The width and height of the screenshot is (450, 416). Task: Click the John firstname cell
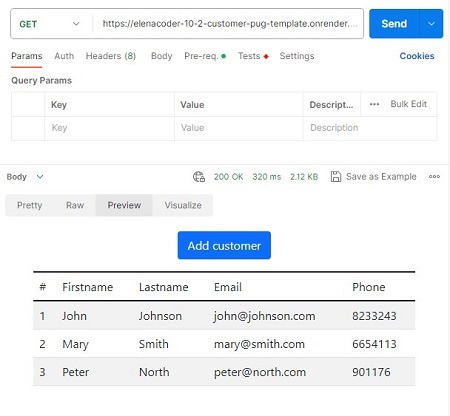pyautogui.click(x=74, y=316)
